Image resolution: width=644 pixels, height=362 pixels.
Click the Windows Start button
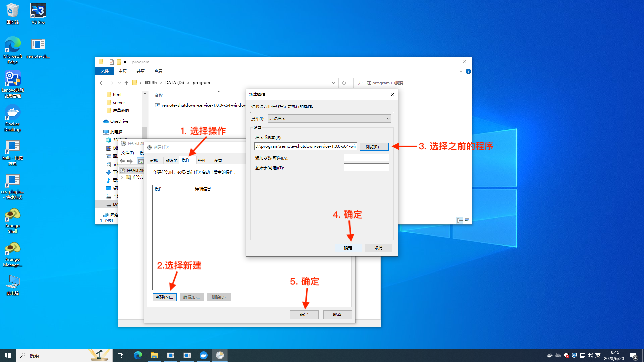[x=8, y=355]
